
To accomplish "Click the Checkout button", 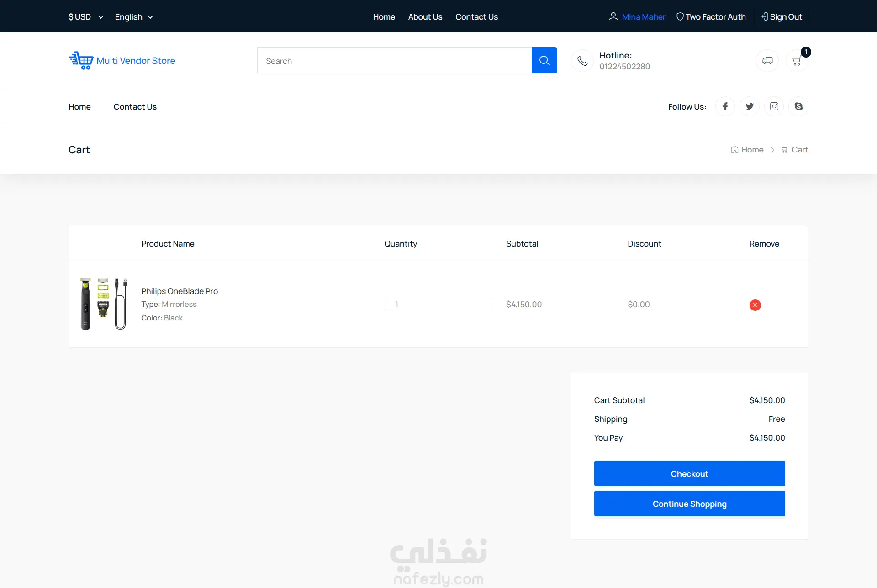I will [x=689, y=473].
